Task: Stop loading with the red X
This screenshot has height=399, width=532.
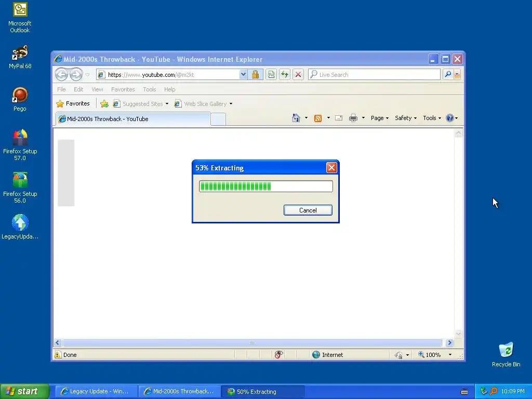Action: pyautogui.click(x=298, y=75)
